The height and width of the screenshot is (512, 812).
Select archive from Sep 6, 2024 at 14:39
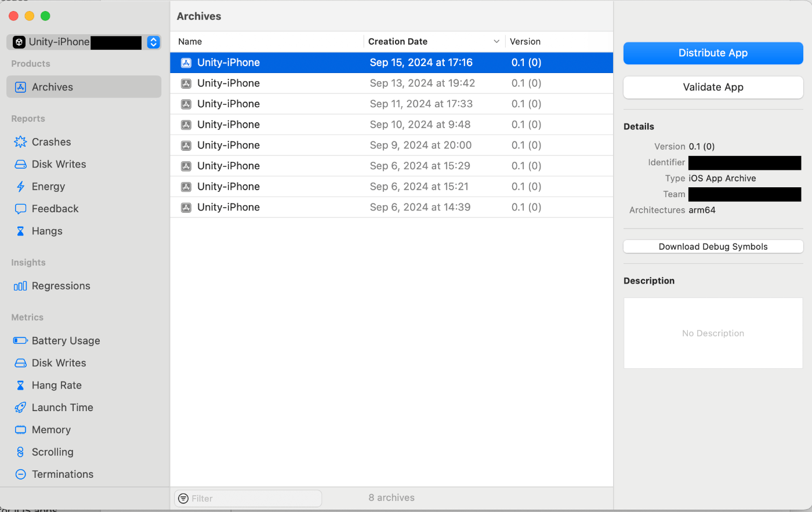tap(391, 207)
